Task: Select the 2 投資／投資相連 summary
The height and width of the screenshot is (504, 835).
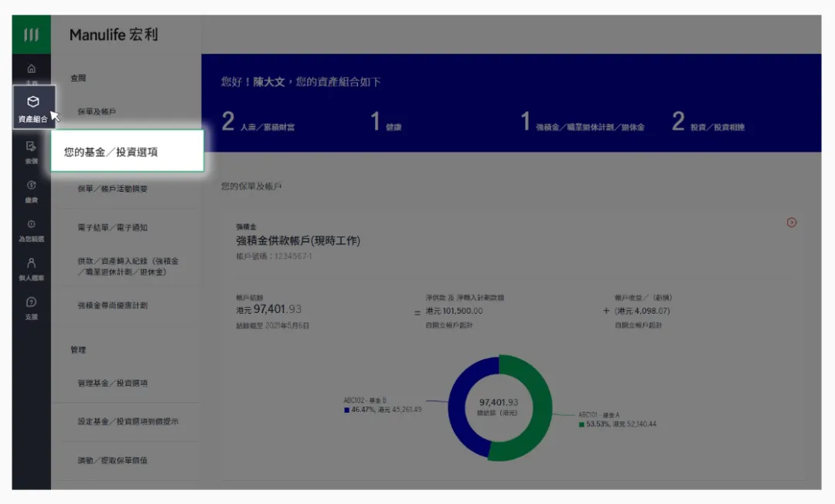Action: pyautogui.click(x=708, y=122)
